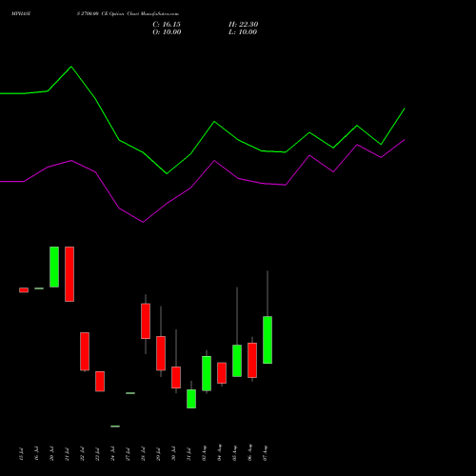
Task: Click the '24 Jul' date axis label
Action: point(112,454)
